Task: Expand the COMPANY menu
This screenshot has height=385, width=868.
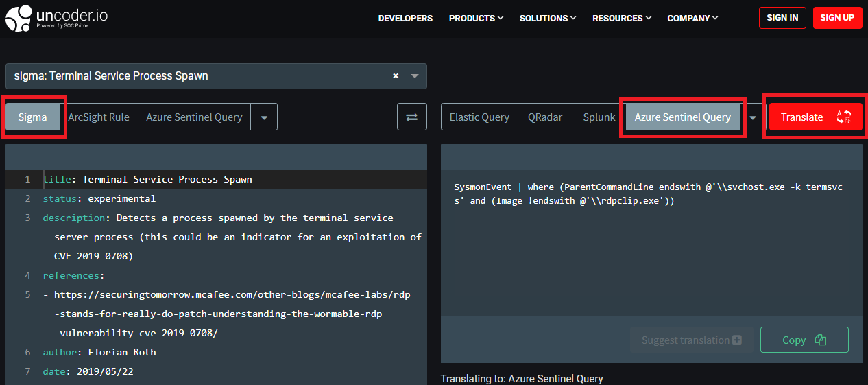Action: pos(692,18)
